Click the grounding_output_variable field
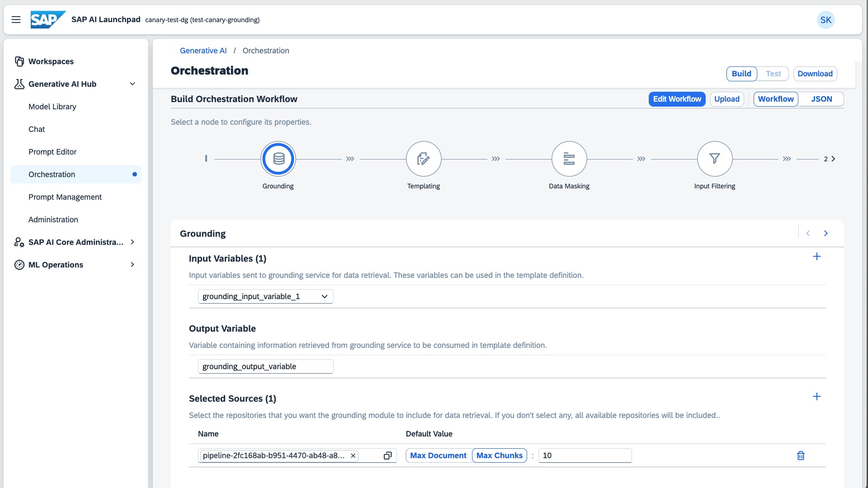The image size is (868, 488). coord(266,366)
